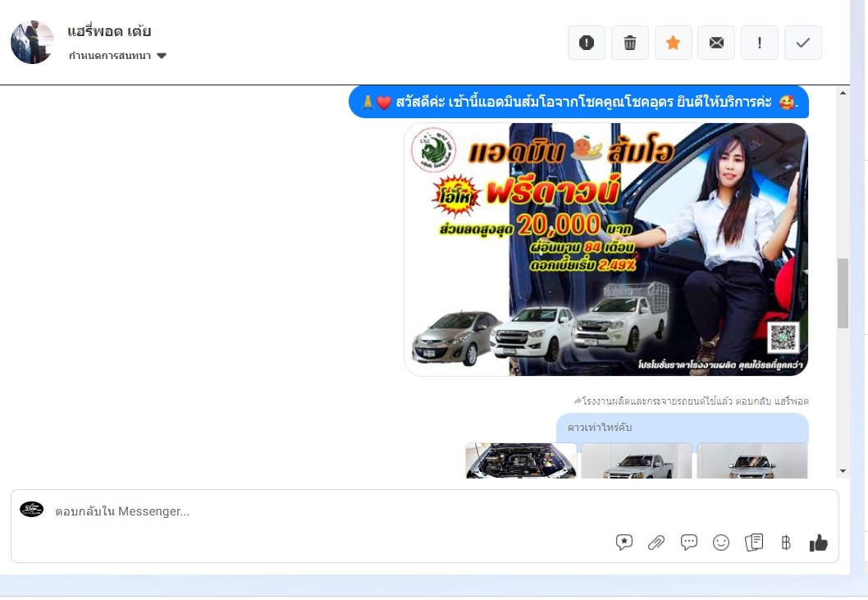This screenshot has width=868, height=600.
Task: Mark conversation done with the checkmark button
Action: (803, 43)
